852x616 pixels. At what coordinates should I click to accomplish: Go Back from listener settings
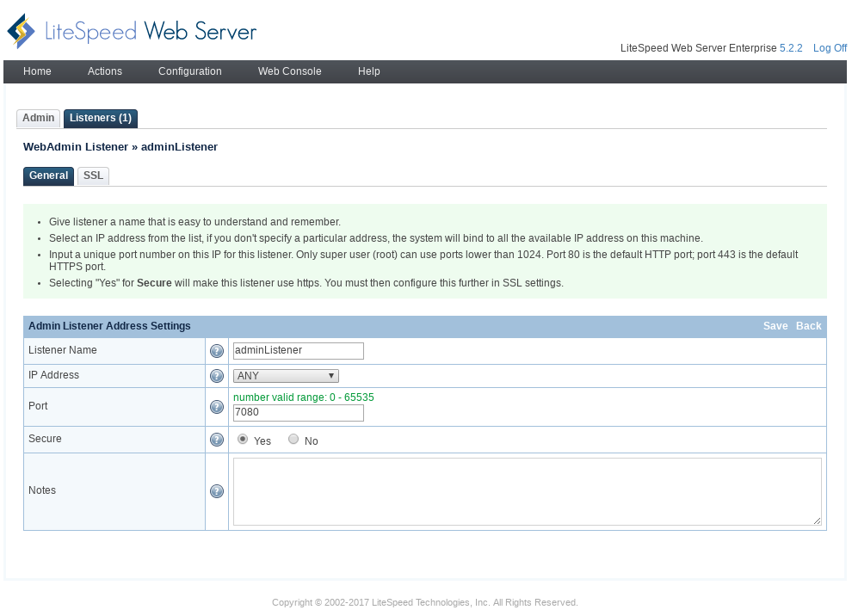(808, 326)
